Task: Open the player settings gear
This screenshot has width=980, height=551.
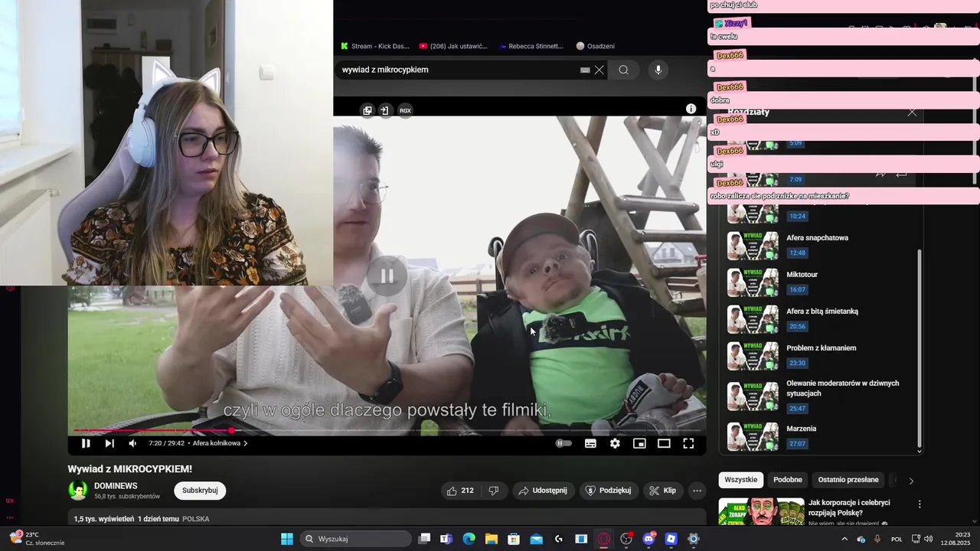Action: pos(615,443)
